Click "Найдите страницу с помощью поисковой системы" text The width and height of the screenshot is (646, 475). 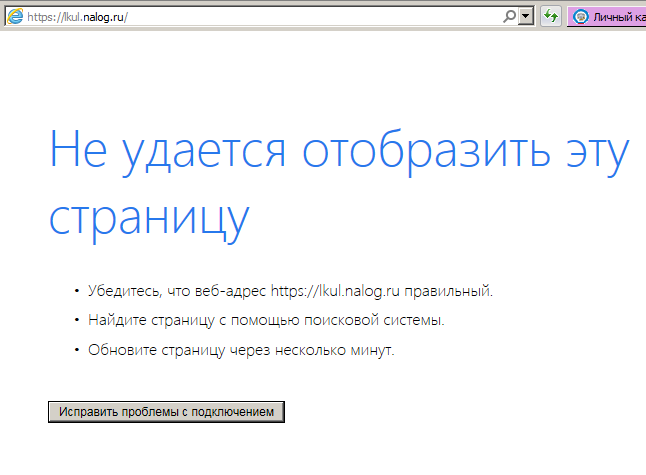[x=266, y=321]
